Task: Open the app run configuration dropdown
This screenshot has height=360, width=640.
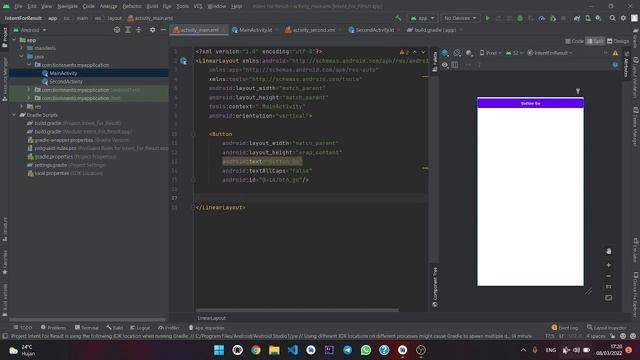Action: (422, 18)
